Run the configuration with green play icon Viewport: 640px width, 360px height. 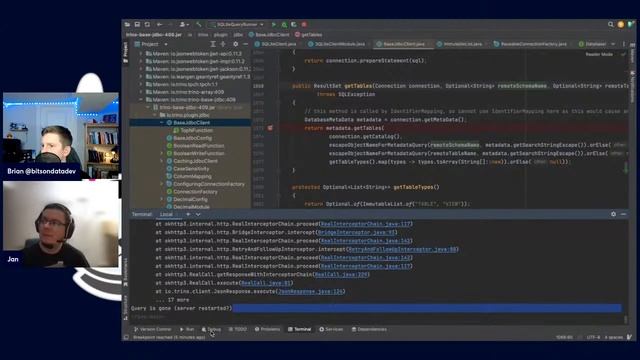click(x=274, y=24)
